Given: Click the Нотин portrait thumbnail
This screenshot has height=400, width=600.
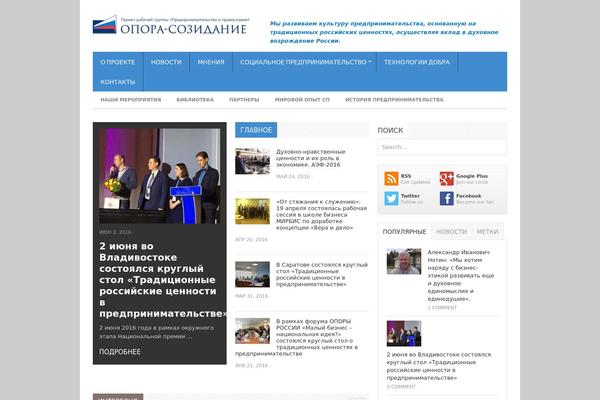Looking at the screenshot, I should coord(404,261).
